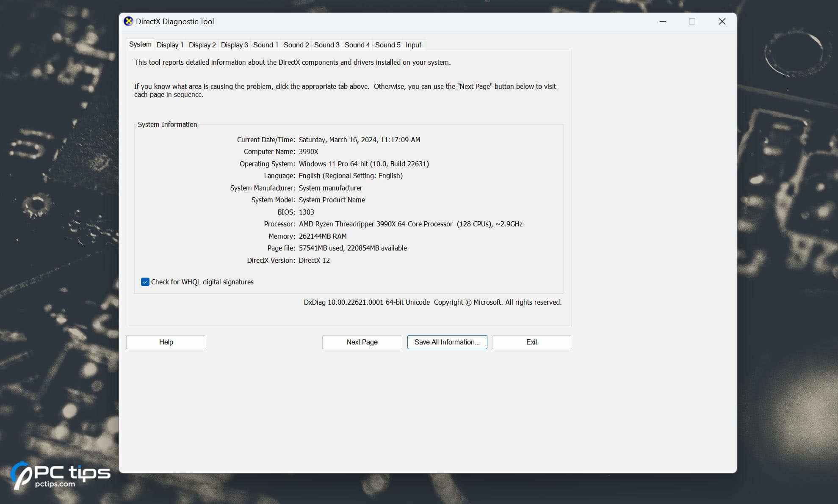The image size is (838, 504).
Task: Switch to the Sound 4 tab
Action: pyautogui.click(x=357, y=44)
